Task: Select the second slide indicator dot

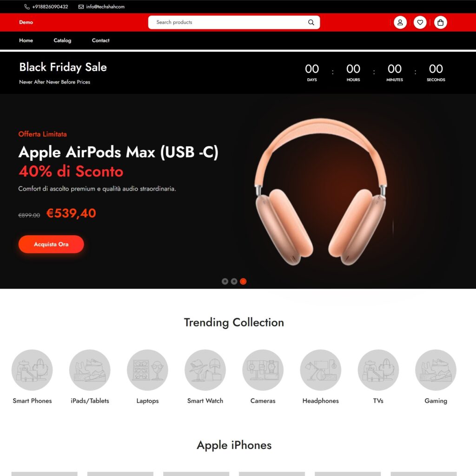Action: pos(234,281)
